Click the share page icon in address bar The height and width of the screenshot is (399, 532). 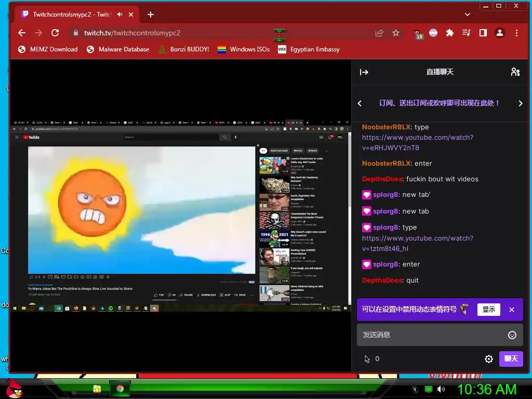point(379,33)
